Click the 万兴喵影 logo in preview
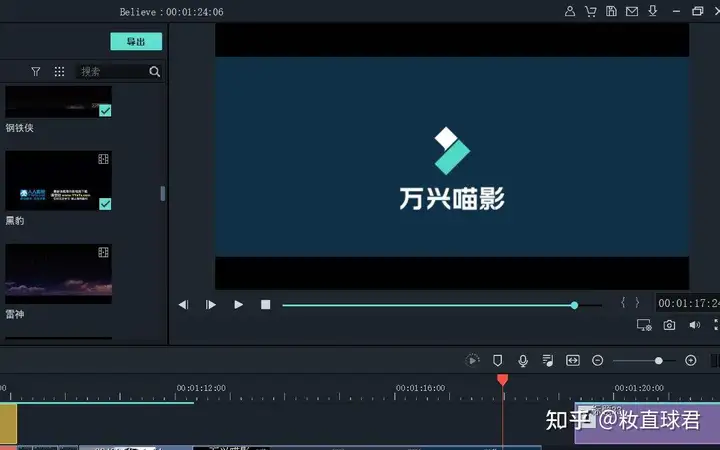 (452, 169)
